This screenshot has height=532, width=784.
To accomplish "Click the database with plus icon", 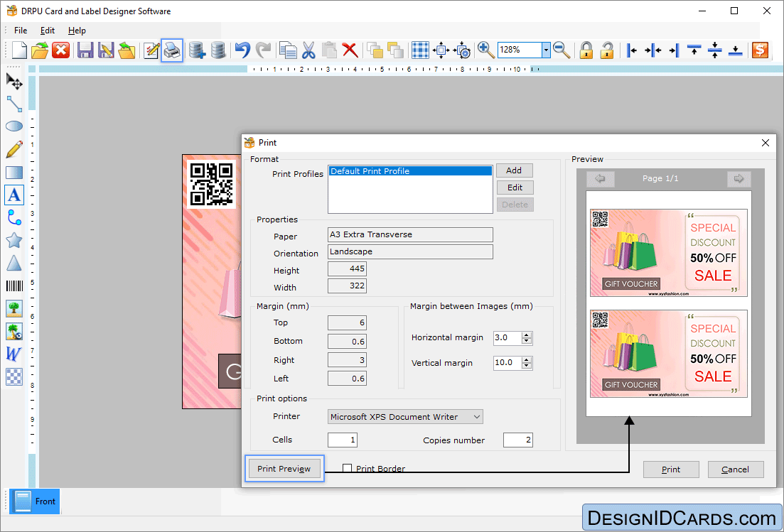I will [x=198, y=50].
